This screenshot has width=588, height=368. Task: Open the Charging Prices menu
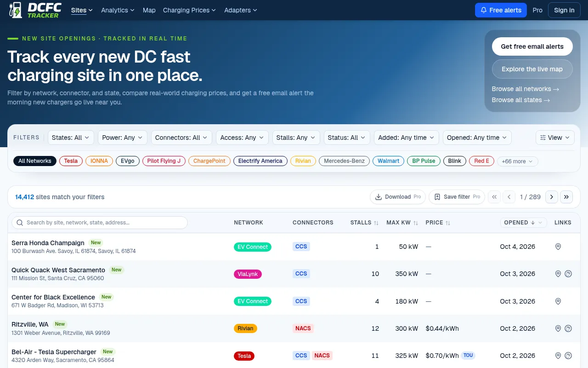(x=189, y=10)
